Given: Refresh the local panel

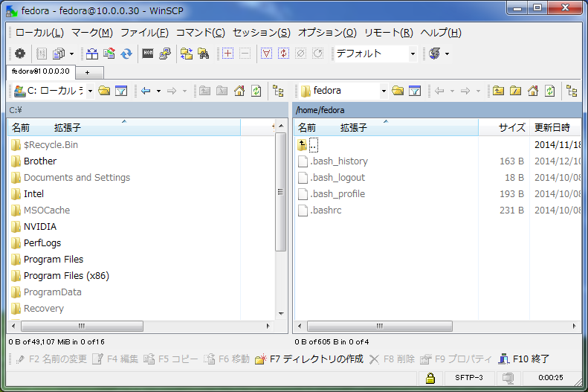Looking at the screenshot, I should [x=256, y=91].
